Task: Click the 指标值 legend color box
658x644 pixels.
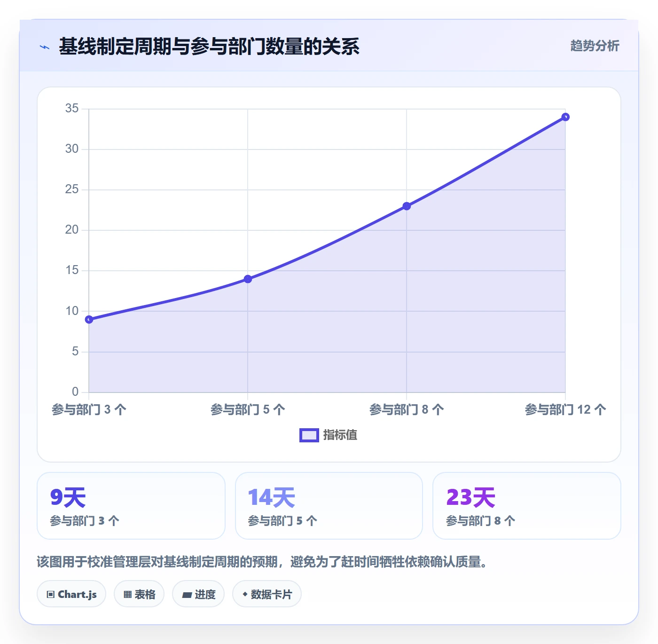Action: click(309, 435)
